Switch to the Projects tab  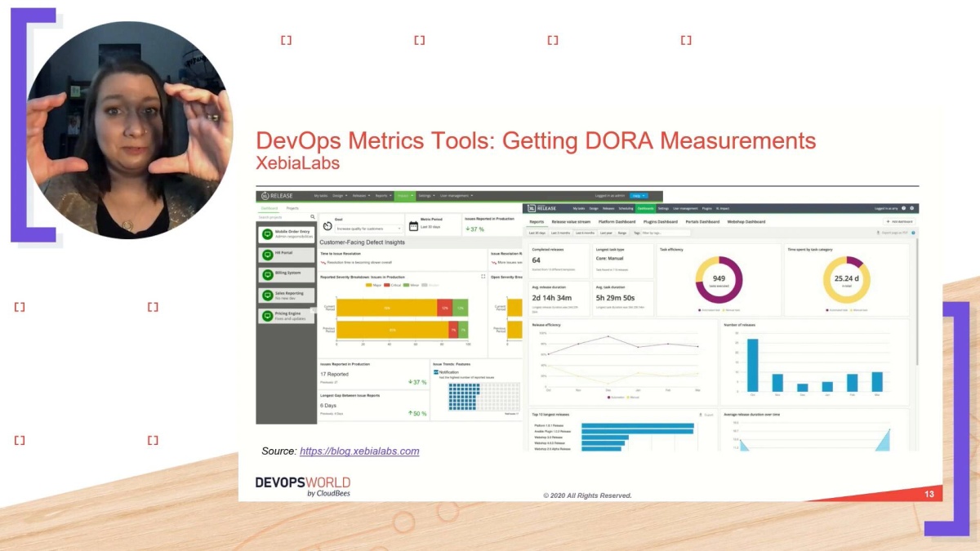click(x=292, y=208)
